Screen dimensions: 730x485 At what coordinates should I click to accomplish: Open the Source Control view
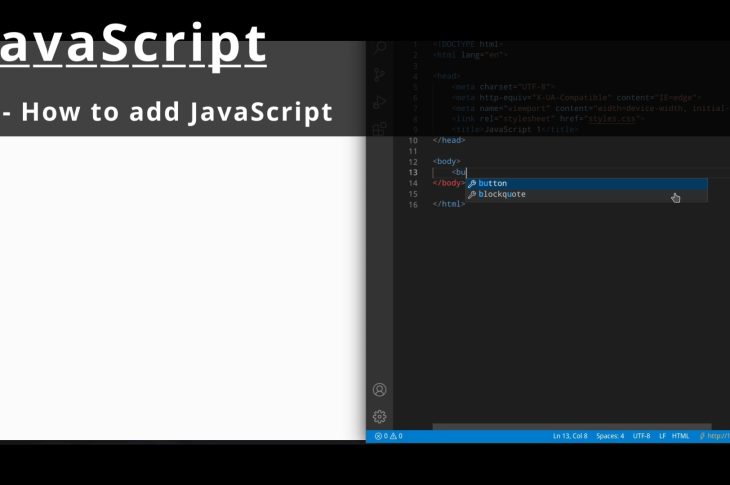(380, 75)
